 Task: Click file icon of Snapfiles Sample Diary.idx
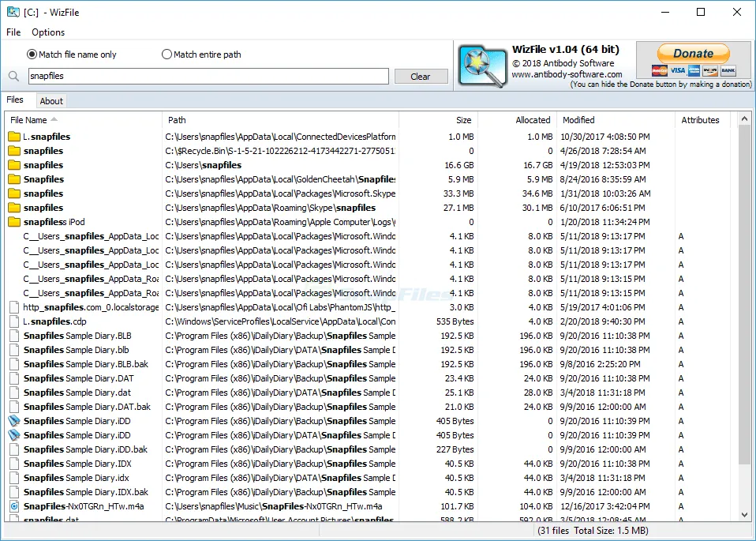point(14,478)
